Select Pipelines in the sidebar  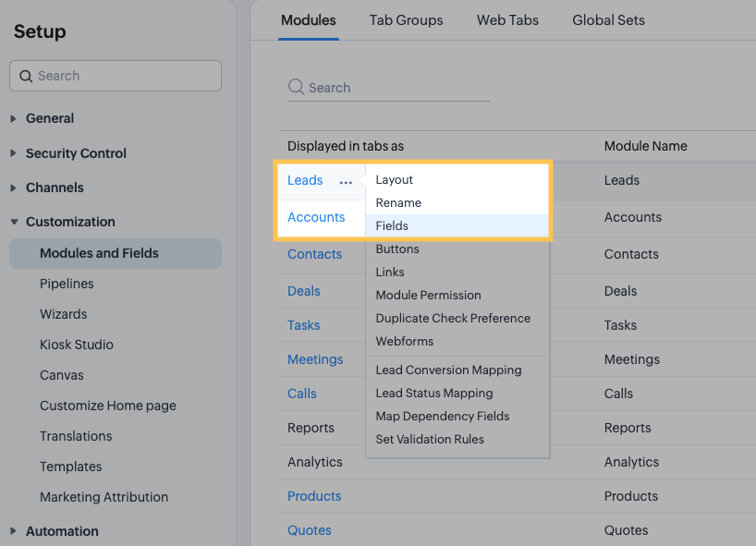(67, 284)
